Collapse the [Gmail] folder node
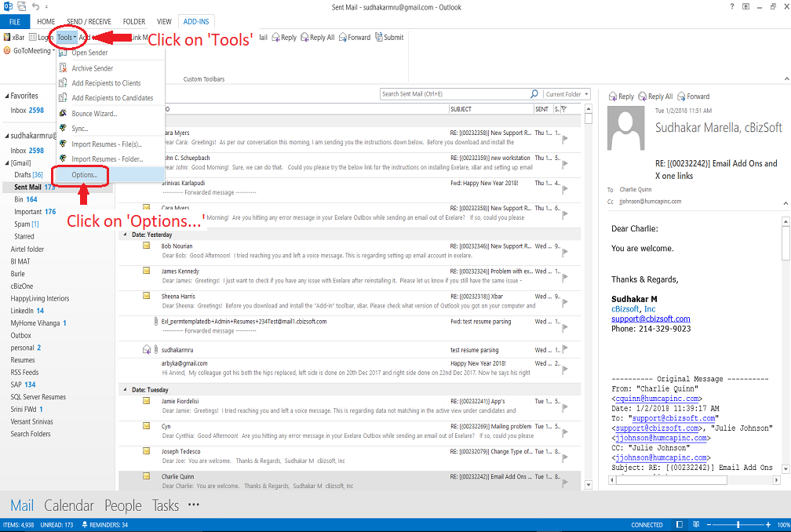The width and height of the screenshot is (791, 532). pos(7,163)
